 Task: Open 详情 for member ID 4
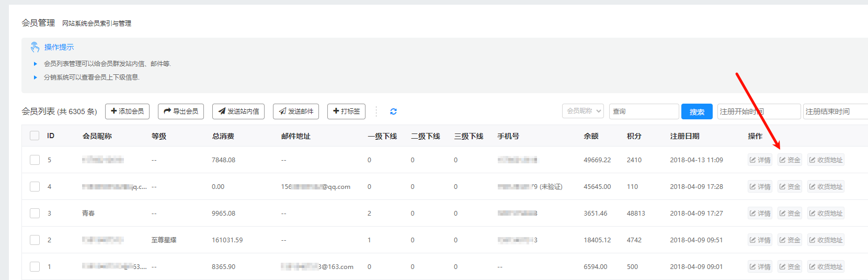pos(760,187)
